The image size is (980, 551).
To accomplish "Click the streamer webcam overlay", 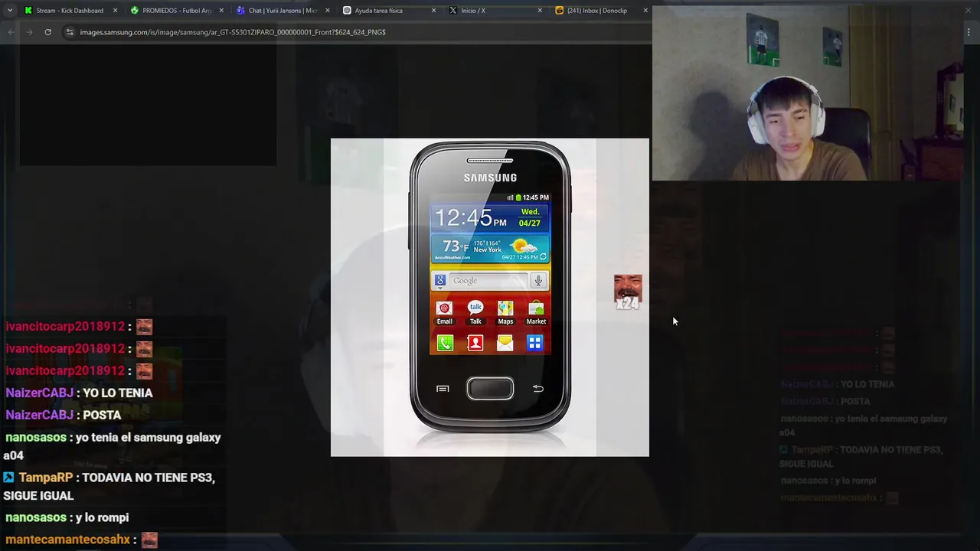I will (807, 92).
